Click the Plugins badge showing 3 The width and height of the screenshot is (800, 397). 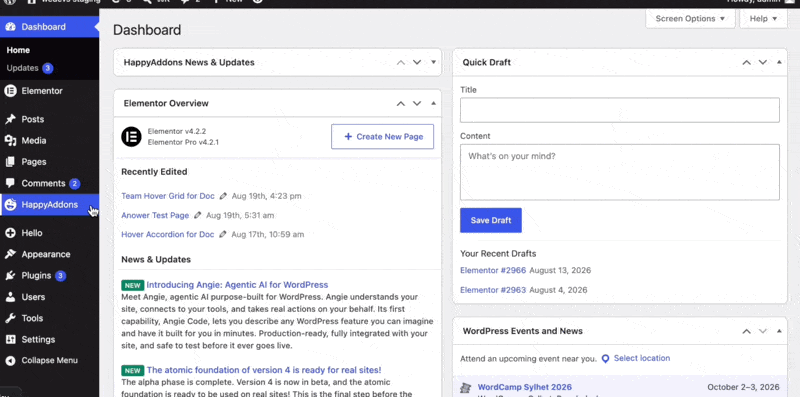point(60,276)
